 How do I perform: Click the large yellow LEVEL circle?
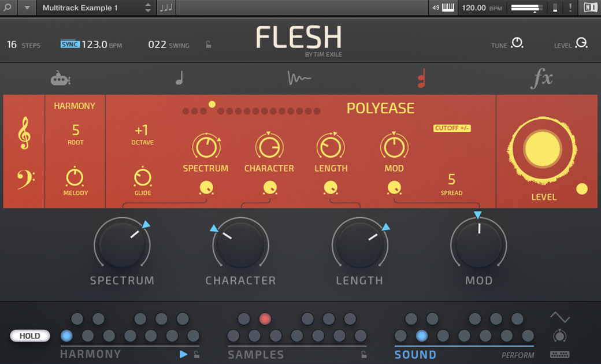[x=543, y=150]
